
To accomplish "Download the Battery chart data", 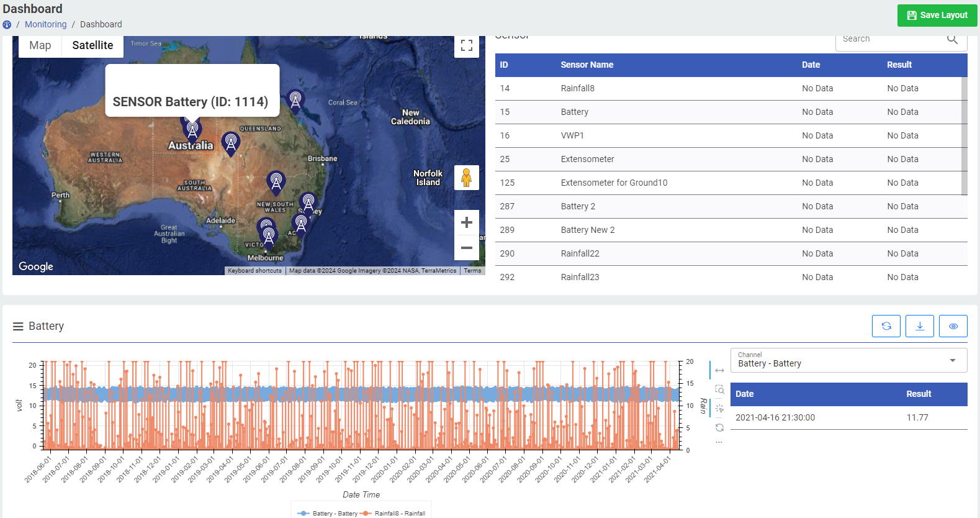I will (919, 326).
